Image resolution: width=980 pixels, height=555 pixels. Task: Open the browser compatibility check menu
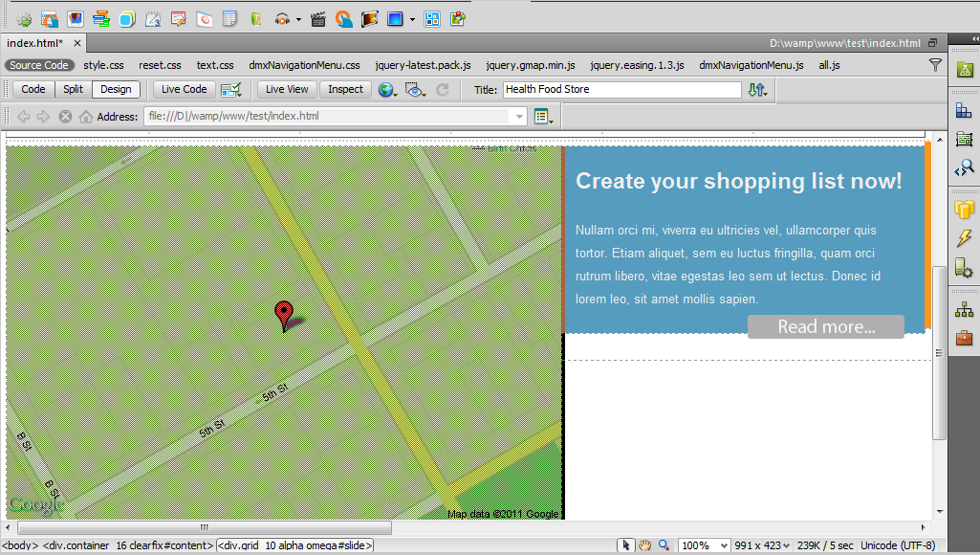[231, 90]
